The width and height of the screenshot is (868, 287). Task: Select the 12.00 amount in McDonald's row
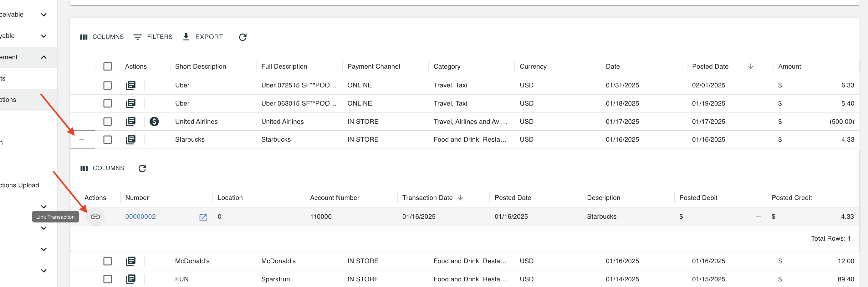(846, 261)
